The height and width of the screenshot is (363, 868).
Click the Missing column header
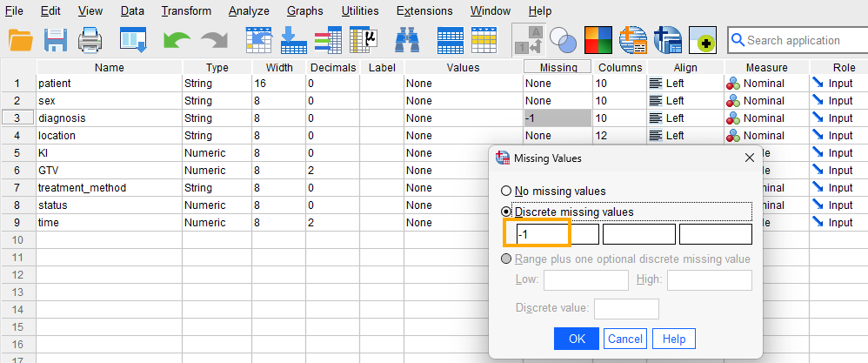(558, 67)
